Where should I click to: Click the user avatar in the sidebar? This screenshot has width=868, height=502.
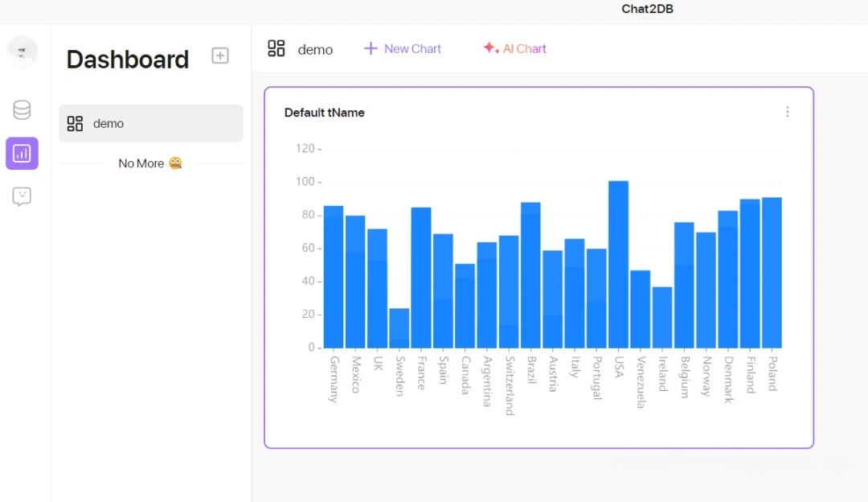23,52
